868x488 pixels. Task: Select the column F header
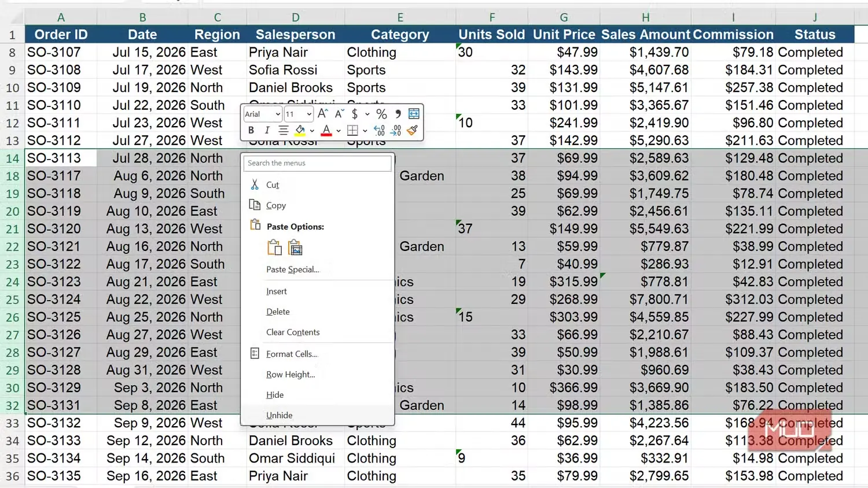point(492,17)
